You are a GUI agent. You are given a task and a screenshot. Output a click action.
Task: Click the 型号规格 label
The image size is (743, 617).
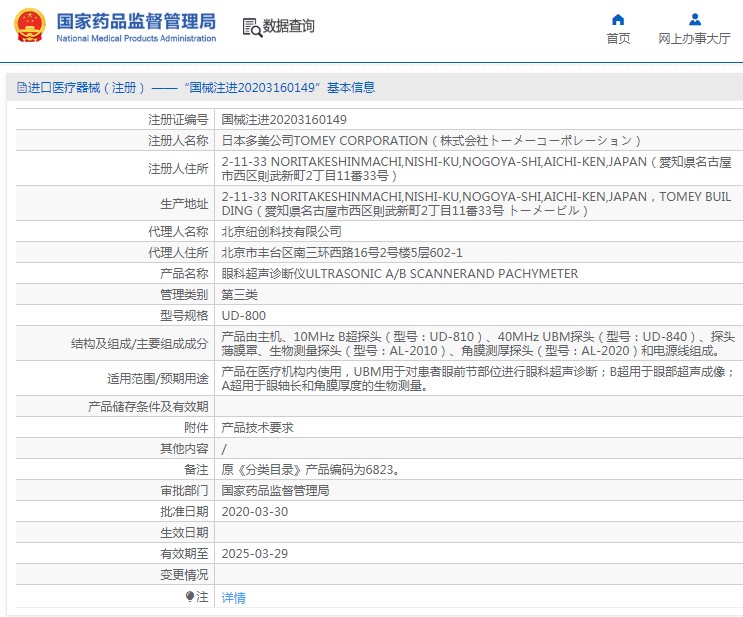184,316
